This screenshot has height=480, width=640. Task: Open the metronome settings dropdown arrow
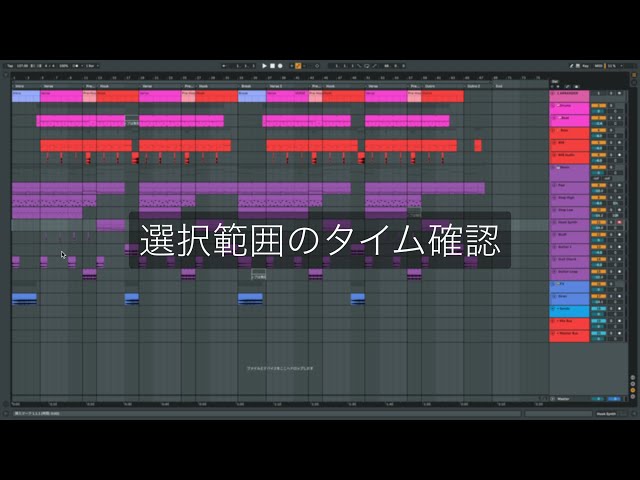tap(82, 66)
